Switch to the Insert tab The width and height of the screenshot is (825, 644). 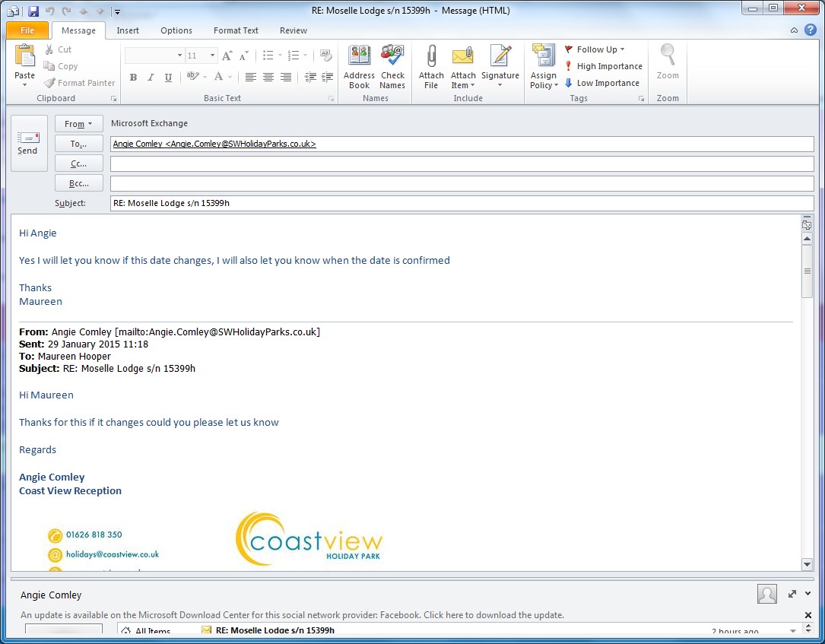tap(128, 30)
